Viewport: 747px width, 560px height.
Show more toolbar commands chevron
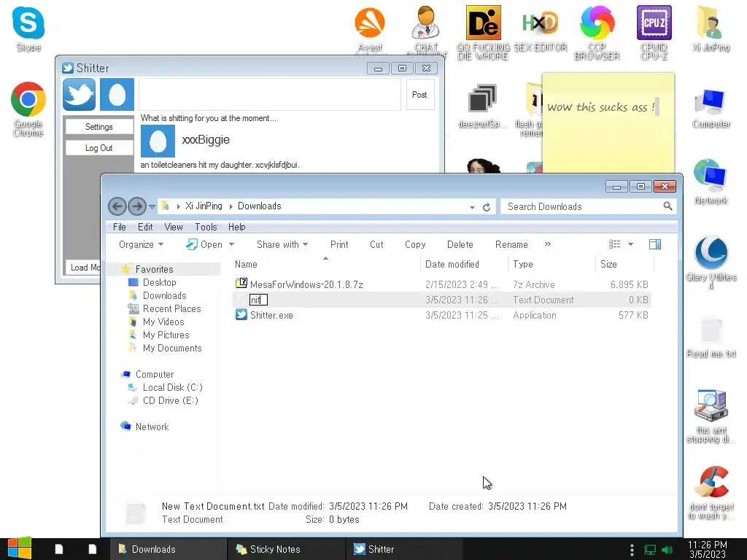click(x=547, y=244)
